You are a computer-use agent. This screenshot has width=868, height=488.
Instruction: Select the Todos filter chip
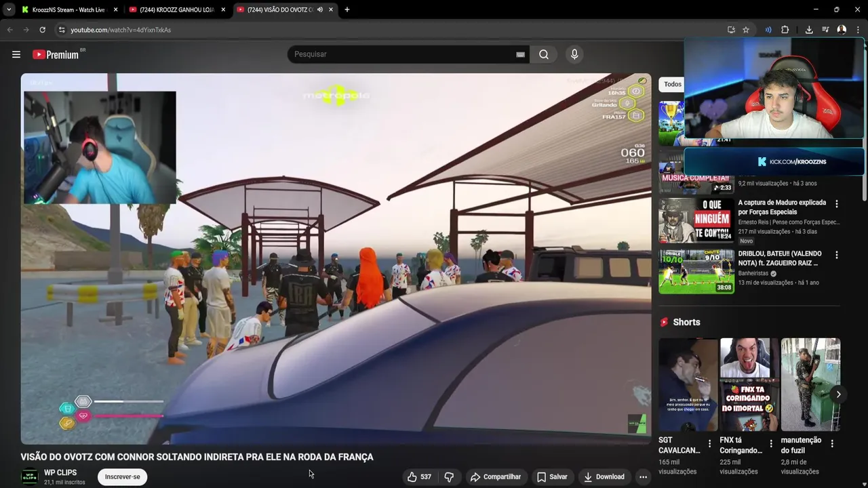point(672,84)
